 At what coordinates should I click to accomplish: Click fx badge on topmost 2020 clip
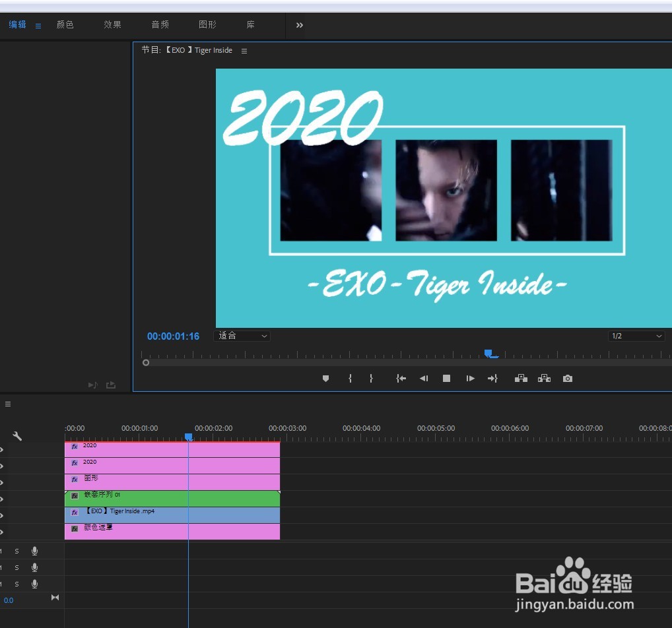pyautogui.click(x=75, y=447)
